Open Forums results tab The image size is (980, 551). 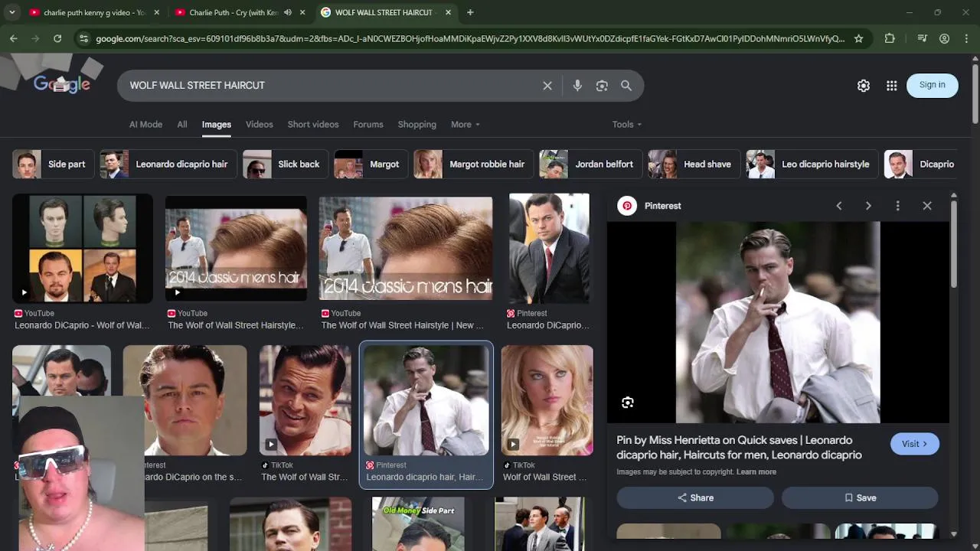tap(368, 124)
